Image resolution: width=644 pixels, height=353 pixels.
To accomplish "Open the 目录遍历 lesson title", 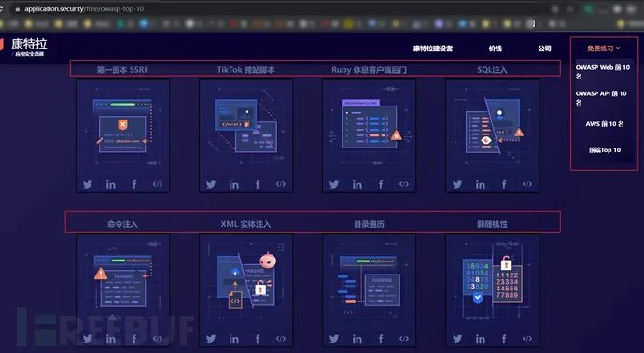I will click(369, 224).
